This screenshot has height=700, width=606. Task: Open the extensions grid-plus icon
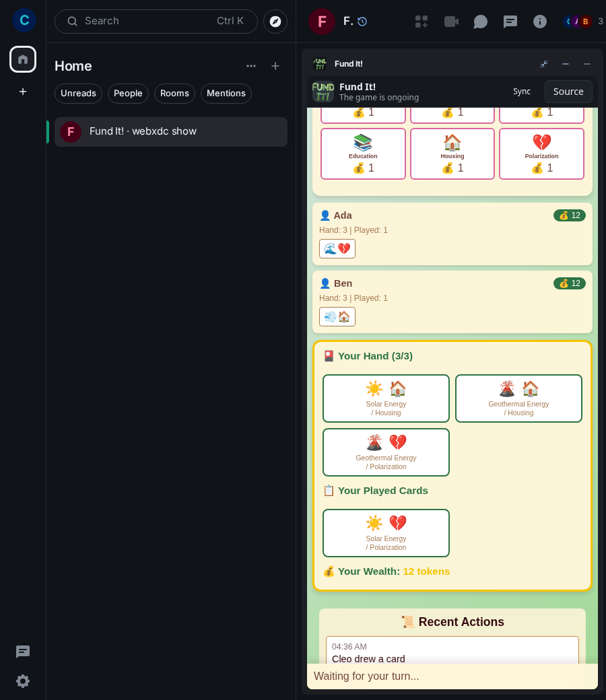pyautogui.click(x=422, y=22)
